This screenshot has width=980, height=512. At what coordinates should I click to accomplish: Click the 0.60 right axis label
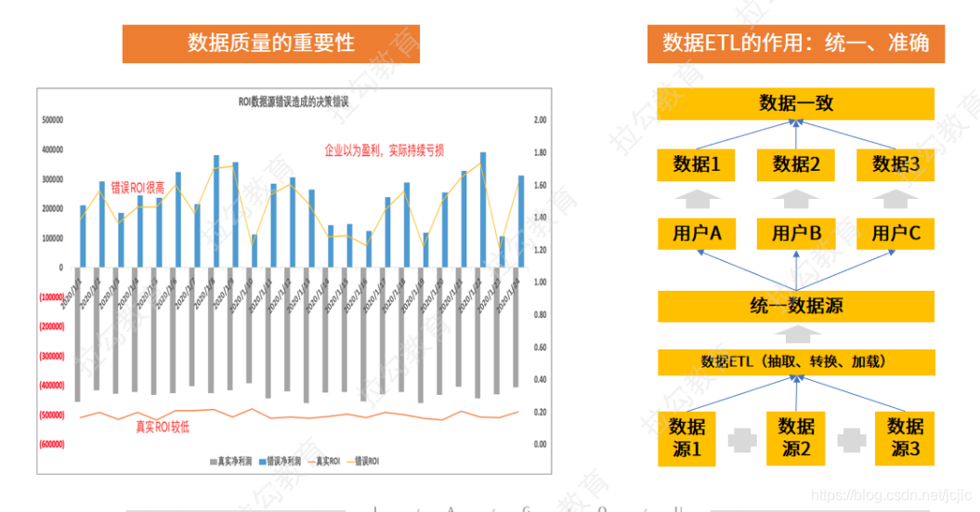pyautogui.click(x=540, y=348)
